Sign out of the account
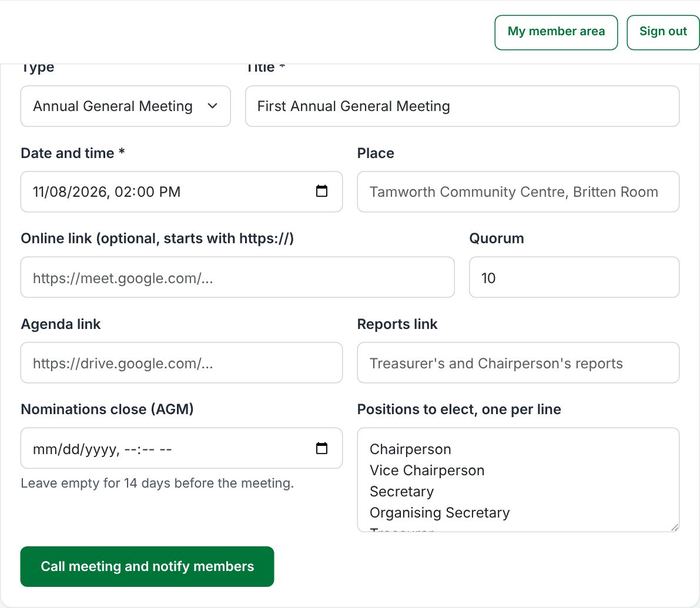The width and height of the screenshot is (700, 608). click(x=663, y=33)
